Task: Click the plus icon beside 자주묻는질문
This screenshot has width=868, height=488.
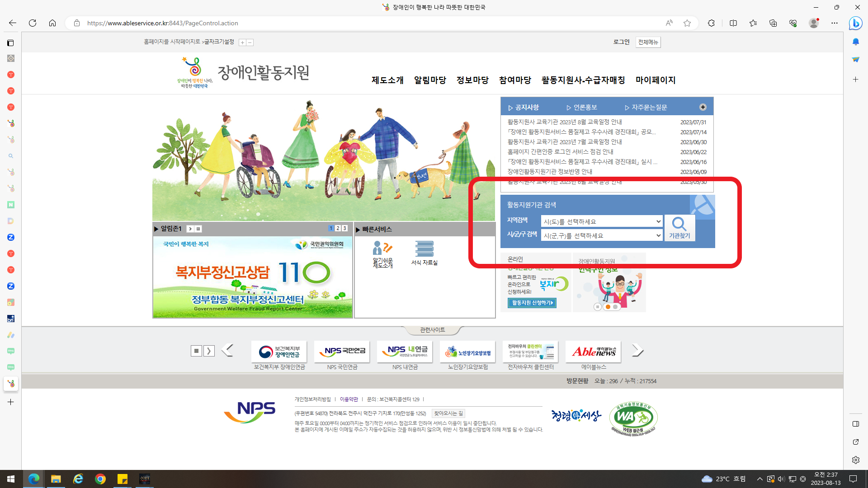Action: [703, 107]
